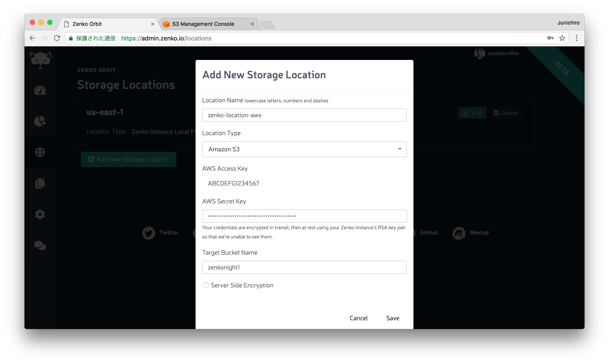Toggle the Server Side Encryption checkbox
The width and height of the screenshot is (609, 364).
coord(206,285)
